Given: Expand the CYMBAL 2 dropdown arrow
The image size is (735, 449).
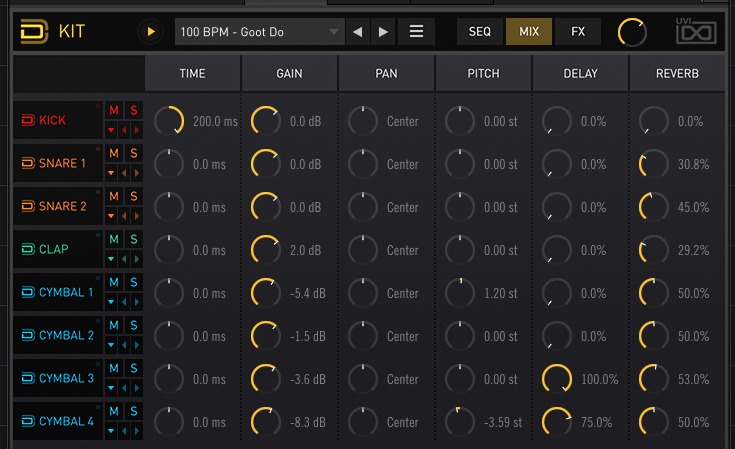Looking at the screenshot, I should tap(111, 345).
